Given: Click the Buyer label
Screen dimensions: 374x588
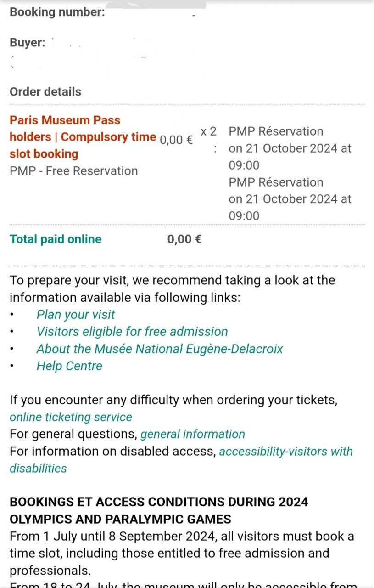Looking at the screenshot, I should click(x=28, y=43).
